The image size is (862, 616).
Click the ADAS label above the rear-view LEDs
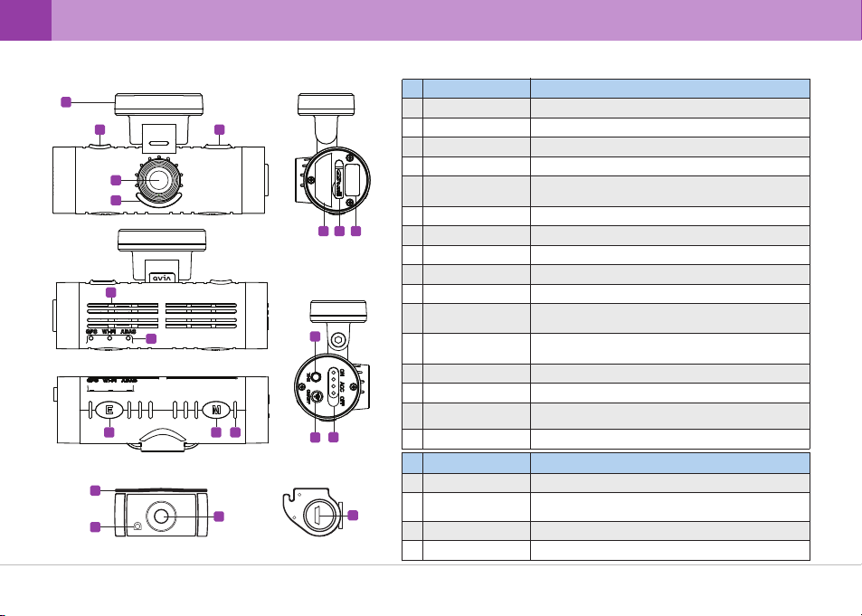pos(129,332)
